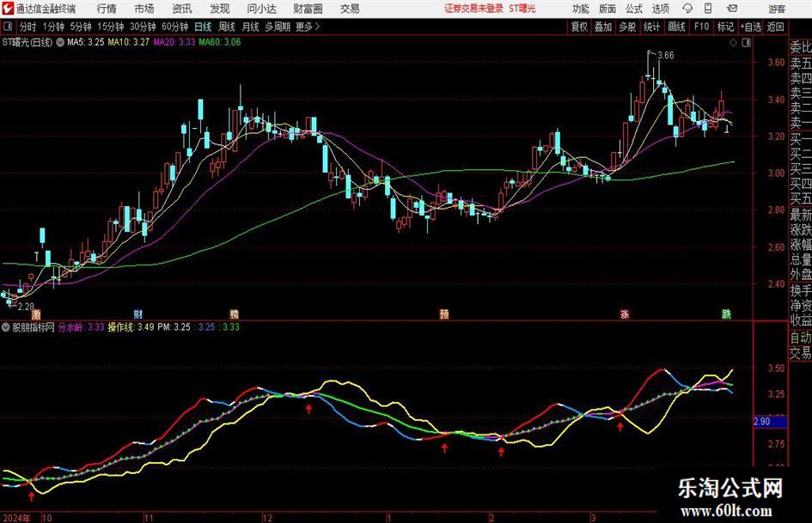The image size is (812, 523).
Task: Add stock via the +自选 button
Action: click(751, 27)
